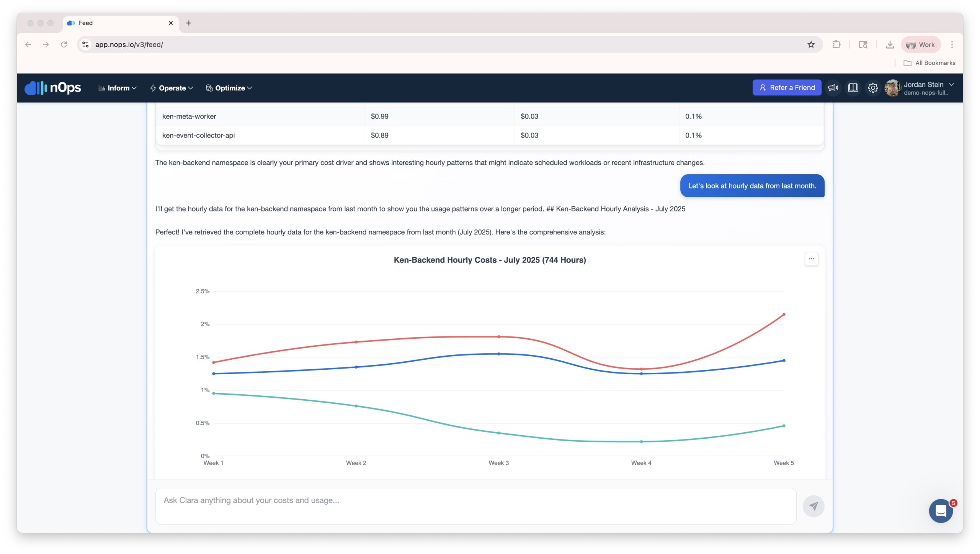Expand the Optimize dropdown menu
This screenshot has height=554, width=980.
pos(229,88)
